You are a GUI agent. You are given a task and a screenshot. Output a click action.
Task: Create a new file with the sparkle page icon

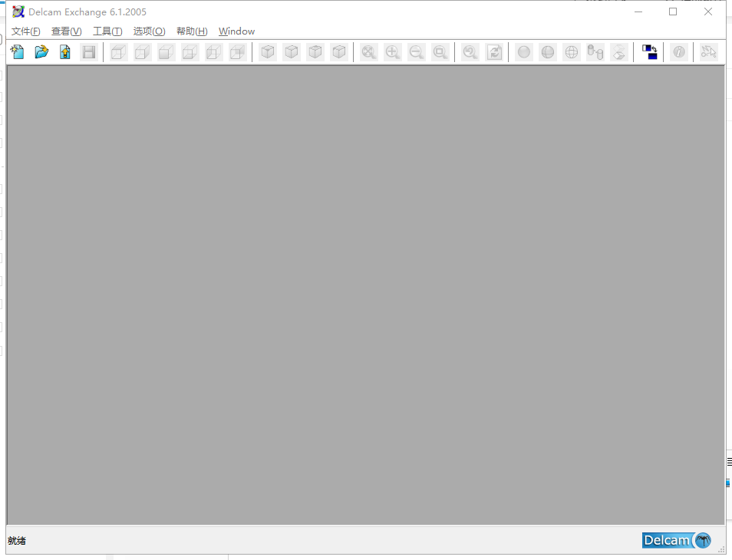[18, 52]
